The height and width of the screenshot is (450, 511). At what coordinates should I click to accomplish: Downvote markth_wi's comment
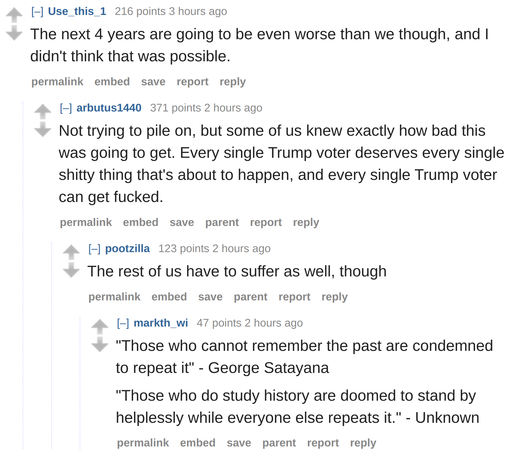tap(100, 344)
